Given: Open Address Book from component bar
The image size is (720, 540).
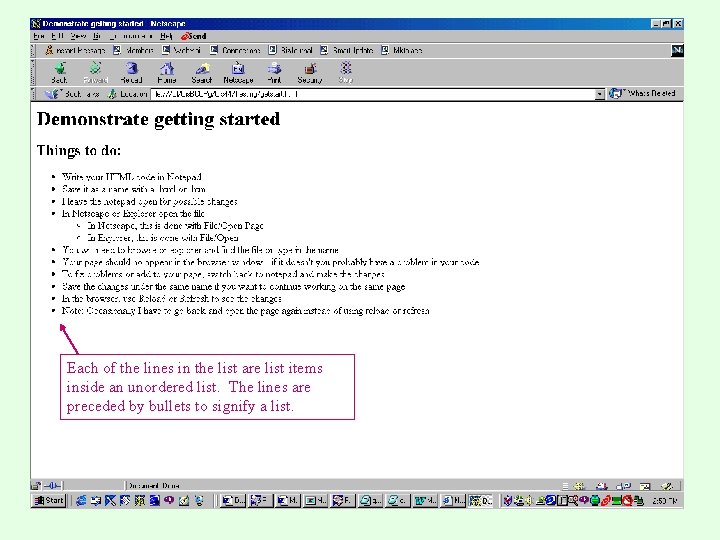Looking at the screenshot, I should [645, 485].
